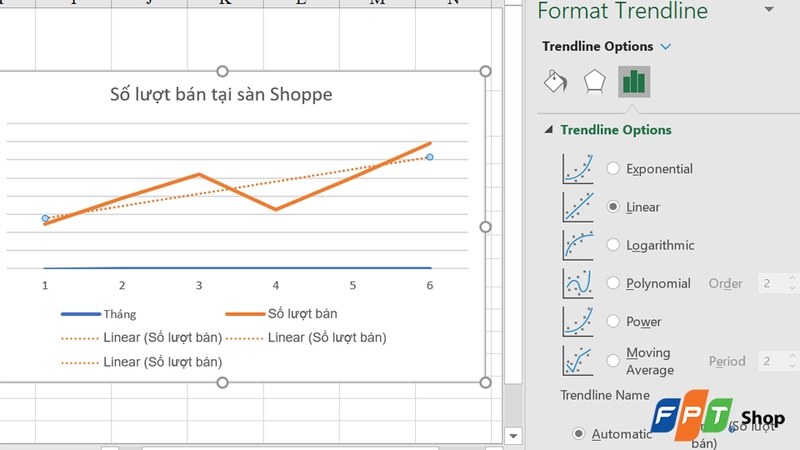Open the Trendline Options header dropdown chevron
This screenshot has height=450, width=800.
click(666, 46)
